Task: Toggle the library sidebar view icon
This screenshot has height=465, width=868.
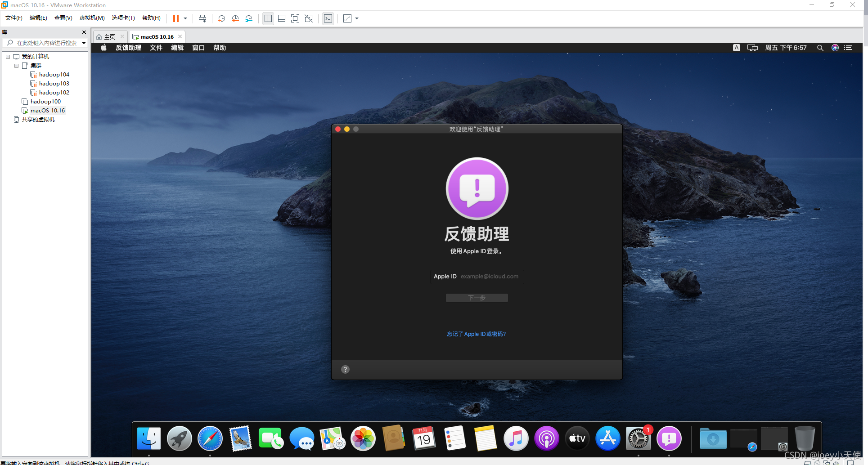Action: (268, 18)
